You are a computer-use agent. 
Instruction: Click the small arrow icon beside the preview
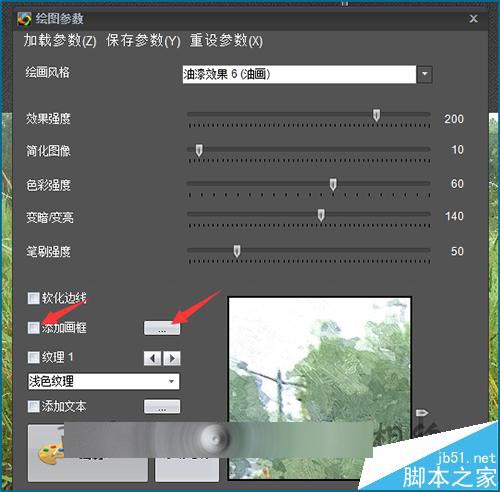[x=422, y=413]
